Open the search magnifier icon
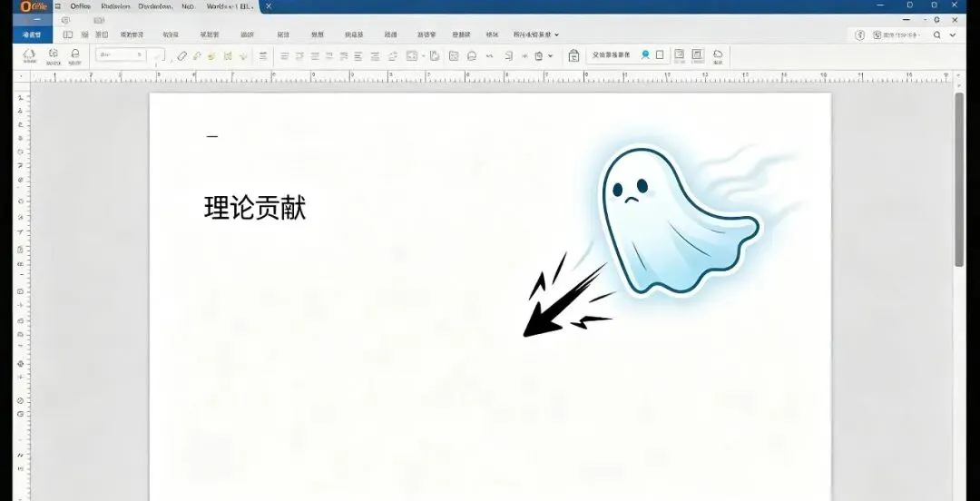This screenshot has width=980, height=501. [936, 35]
